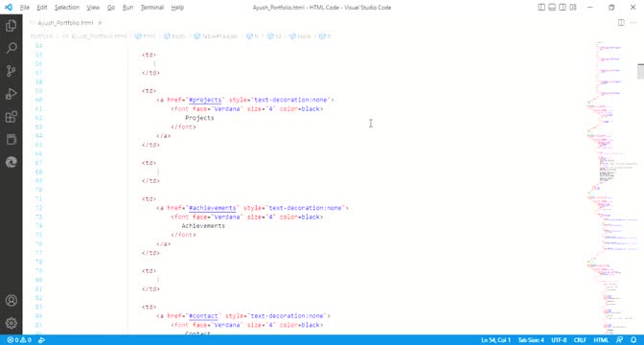Toggle the bottom panel layout button
The width and height of the screenshot is (644, 345).
tap(552, 8)
